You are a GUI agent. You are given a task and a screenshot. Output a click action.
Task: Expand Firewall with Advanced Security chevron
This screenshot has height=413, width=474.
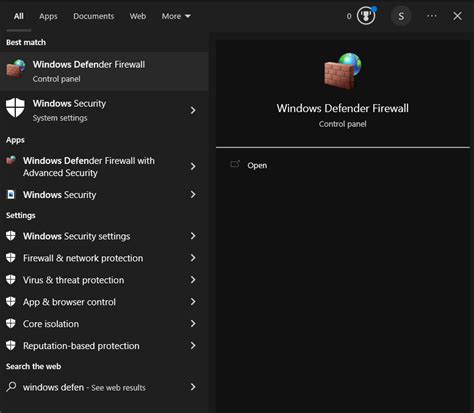[193, 166]
